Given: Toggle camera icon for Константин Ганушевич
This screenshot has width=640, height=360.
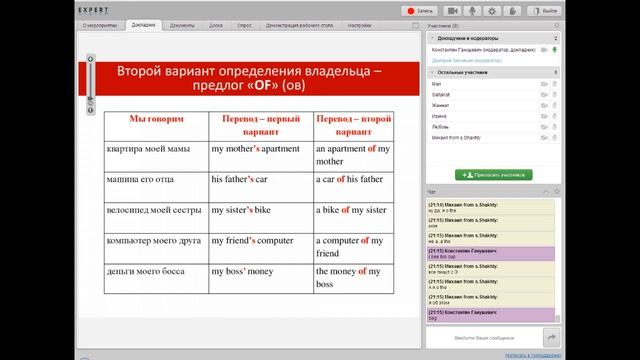Looking at the screenshot, I should coord(544,50).
